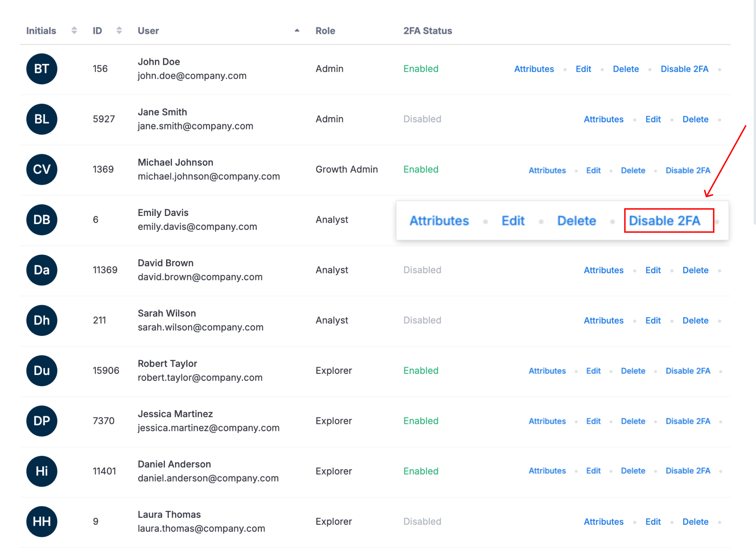The width and height of the screenshot is (756, 548).
Task: Open Attributes for John Doe
Action: [534, 69]
